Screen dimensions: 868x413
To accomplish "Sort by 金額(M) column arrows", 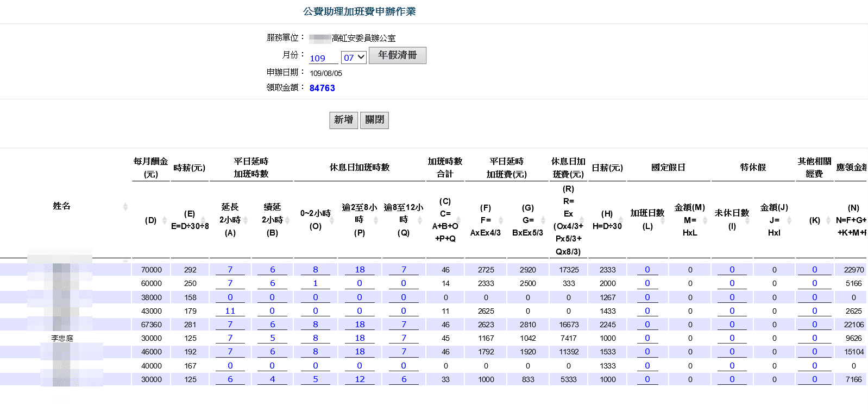I will pyautogui.click(x=705, y=220).
